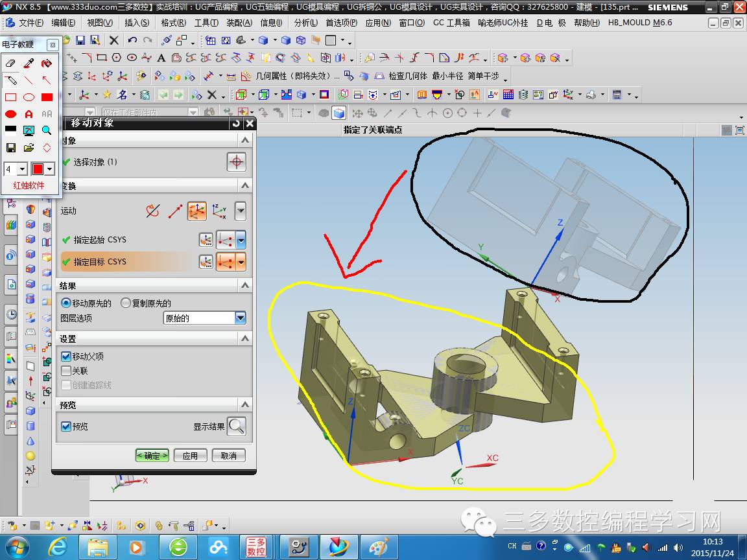The image size is (747, 560).
Task: Open the 视图(V) menu
Action: [x=100, y=23]
